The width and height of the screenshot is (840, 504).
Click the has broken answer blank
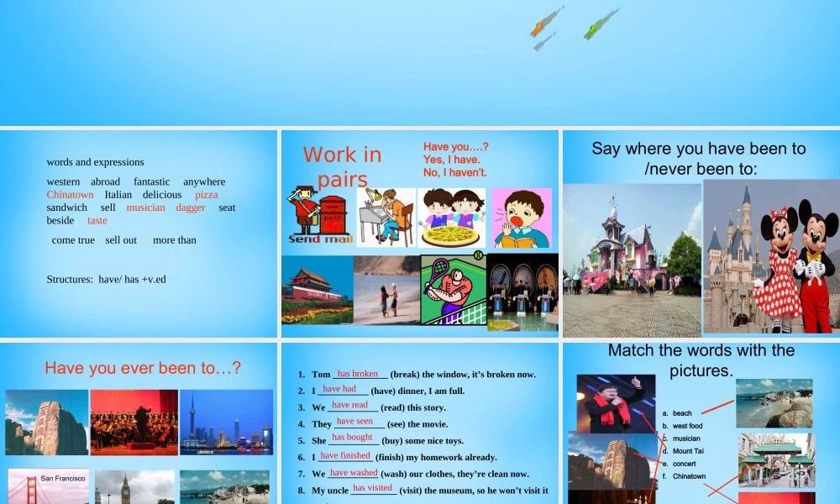356,375
